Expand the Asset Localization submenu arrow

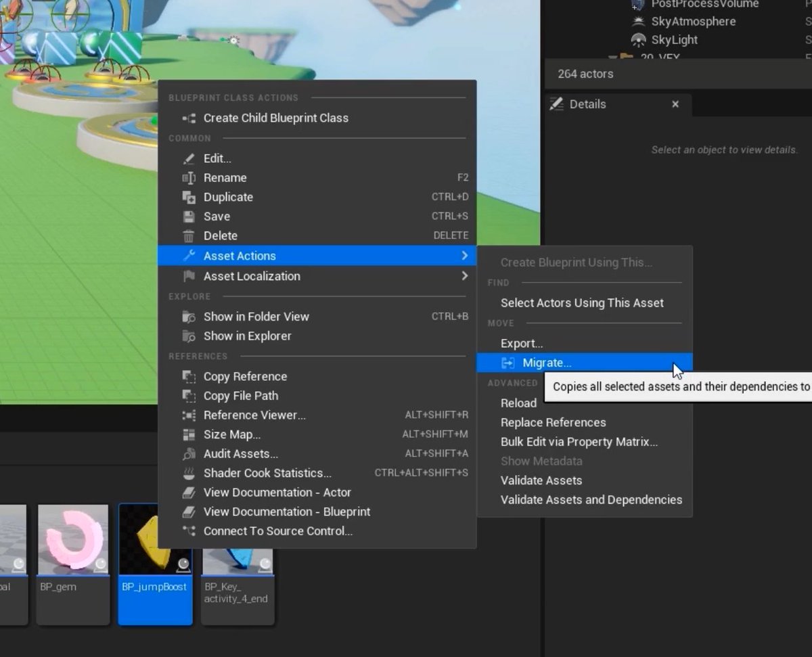pos(464,276)
